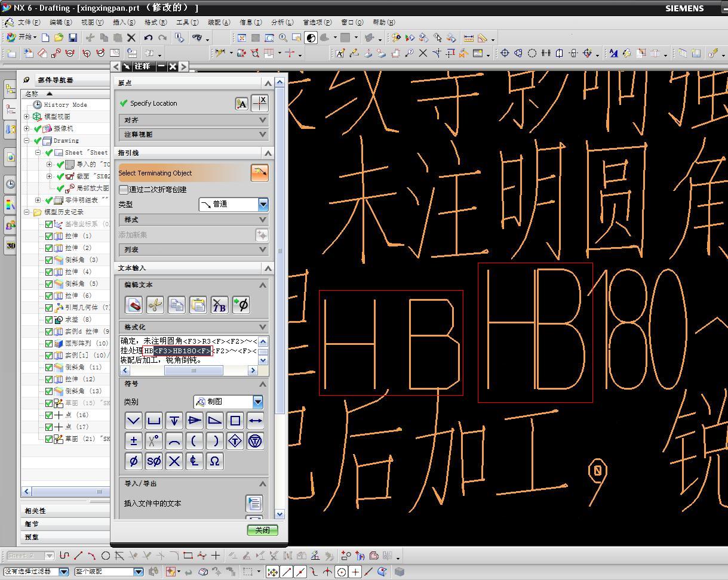This screenshot has width=728, height=580.
Task: Click the 关闭 button
Action: pos(262,530)
